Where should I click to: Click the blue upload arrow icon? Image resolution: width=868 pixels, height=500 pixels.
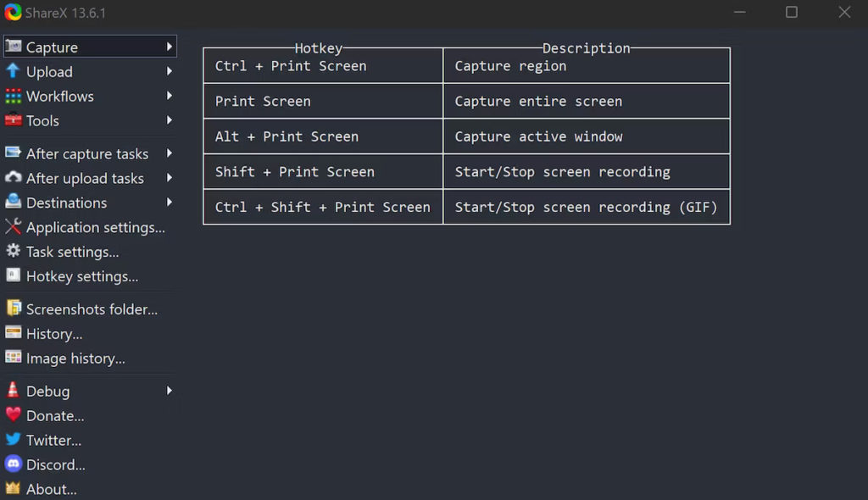point(13,71)
